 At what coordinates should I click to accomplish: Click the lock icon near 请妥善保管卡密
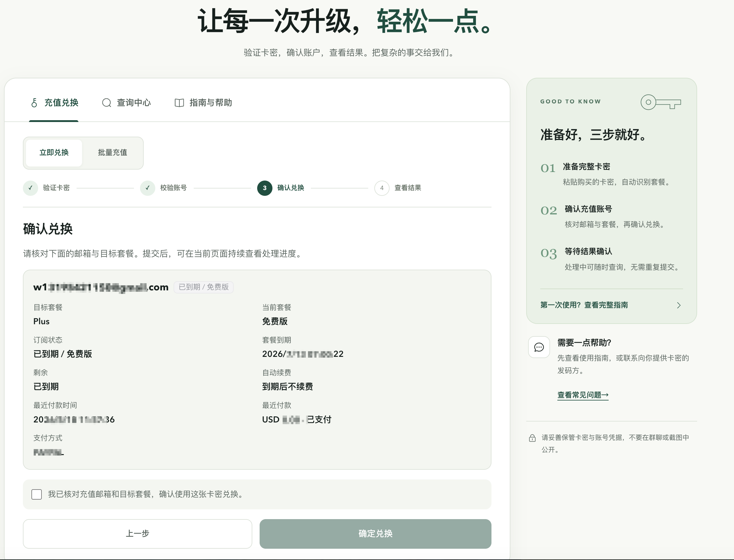[x=532, y=438]
